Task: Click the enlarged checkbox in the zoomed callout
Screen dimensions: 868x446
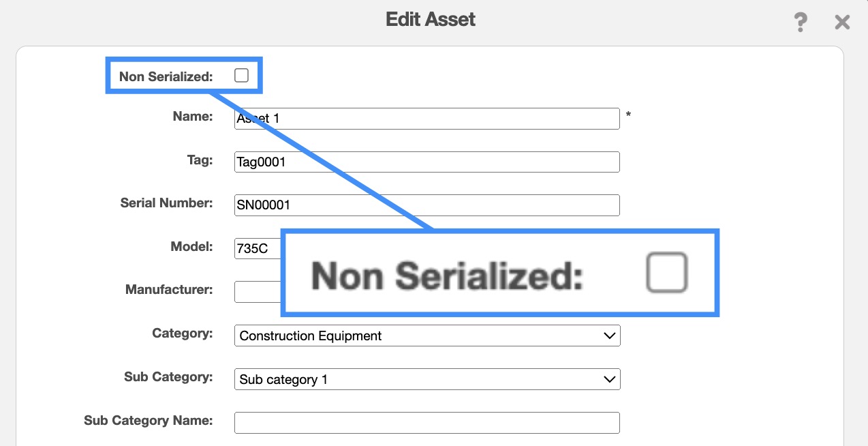Action: point(666,273)
